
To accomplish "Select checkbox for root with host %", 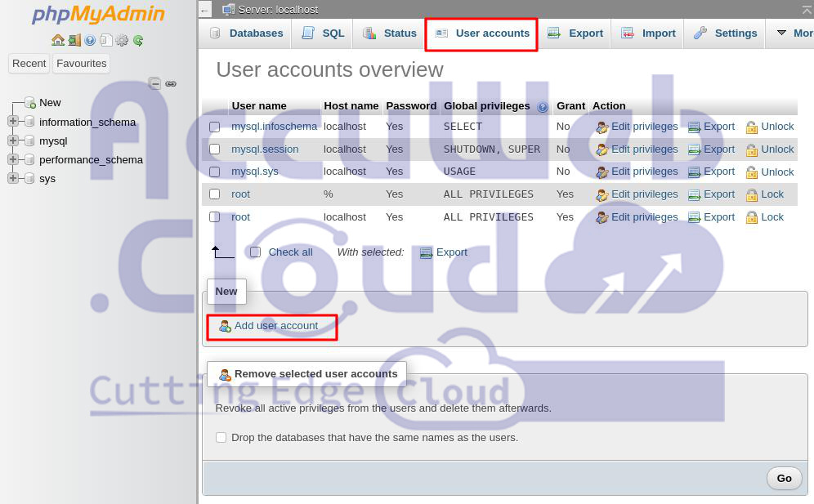I will pos(214,194).
